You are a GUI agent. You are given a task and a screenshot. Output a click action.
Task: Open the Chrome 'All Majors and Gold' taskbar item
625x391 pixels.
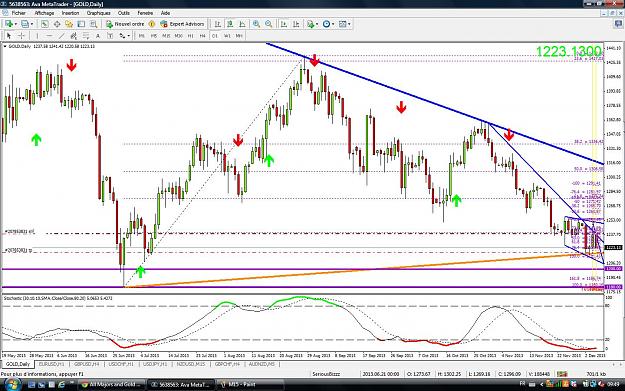point(111,385)
